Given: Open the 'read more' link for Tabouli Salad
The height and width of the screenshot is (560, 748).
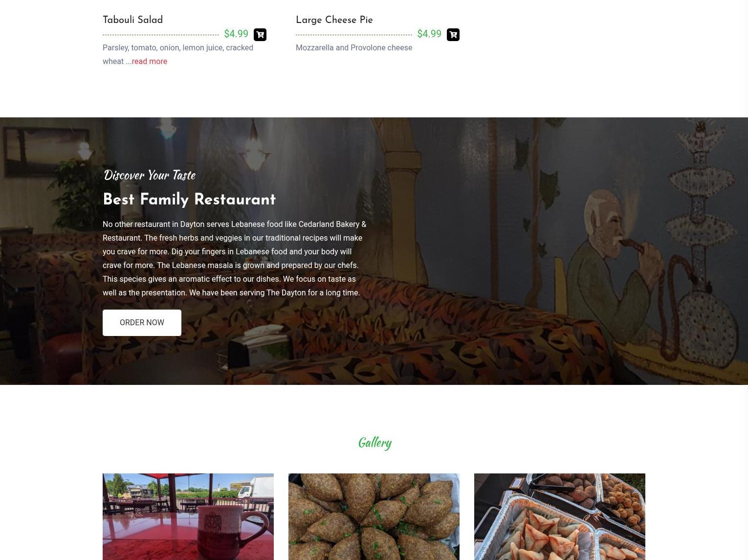Looking at the screenshot, I should pyautogui.click(x=149, y=61).
